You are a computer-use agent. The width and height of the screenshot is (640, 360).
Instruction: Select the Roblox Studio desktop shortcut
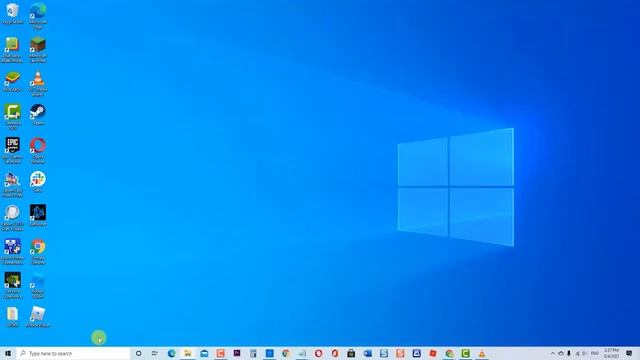[x=38, y=285]
